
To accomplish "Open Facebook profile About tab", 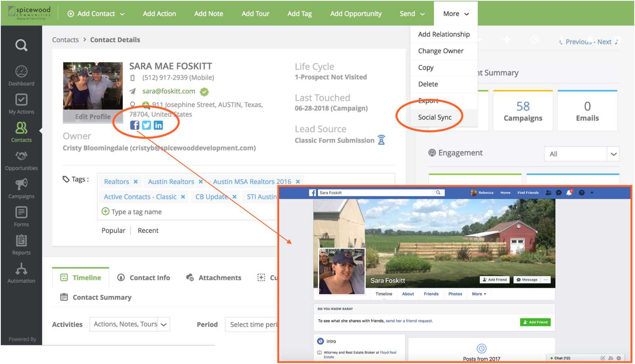I will coord(408,294).
